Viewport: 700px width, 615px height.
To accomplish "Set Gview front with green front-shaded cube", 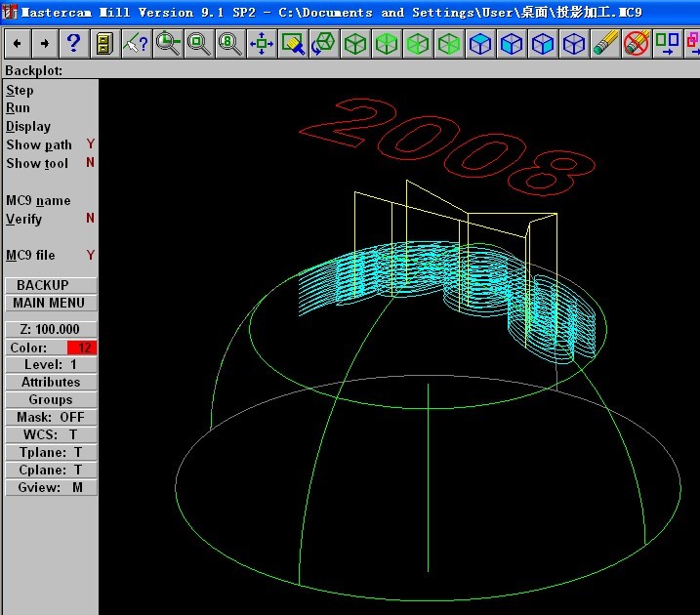I will click(x=418, y=43).
